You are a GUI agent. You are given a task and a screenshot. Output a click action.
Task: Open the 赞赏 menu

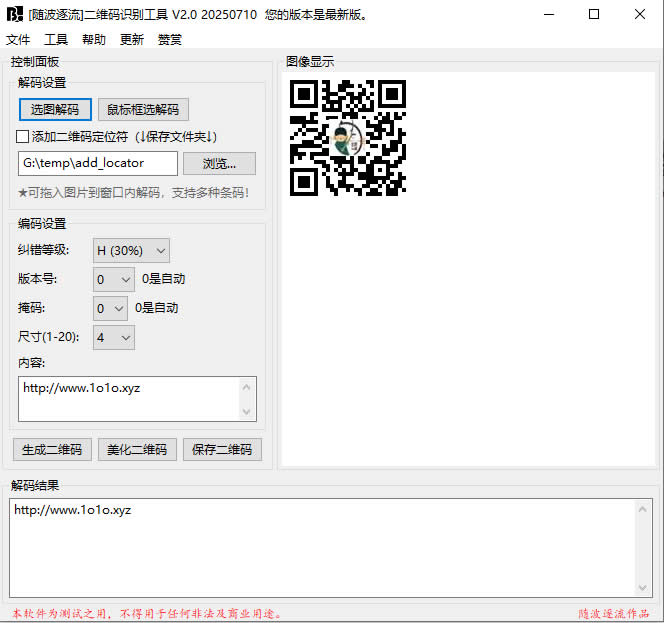pos(169,40)
